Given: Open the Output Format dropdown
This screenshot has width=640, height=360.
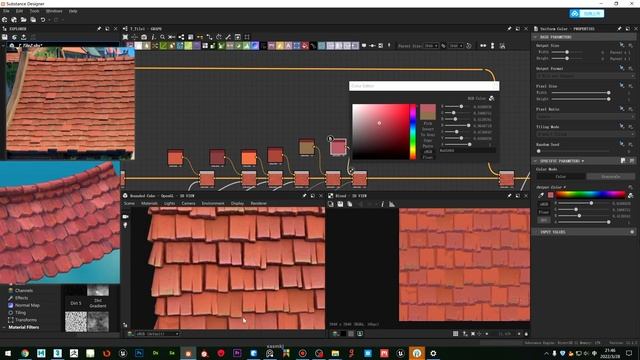Looking at the screenshot, I should pos(585,76).
